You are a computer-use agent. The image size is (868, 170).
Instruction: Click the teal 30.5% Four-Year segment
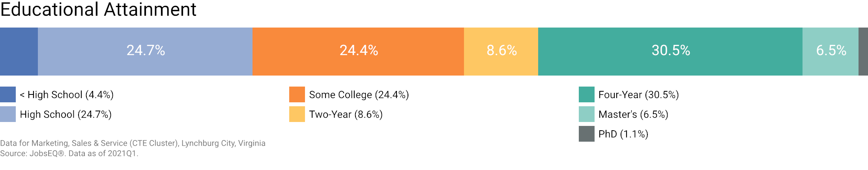pyautogui.click(x=670, y=52)
